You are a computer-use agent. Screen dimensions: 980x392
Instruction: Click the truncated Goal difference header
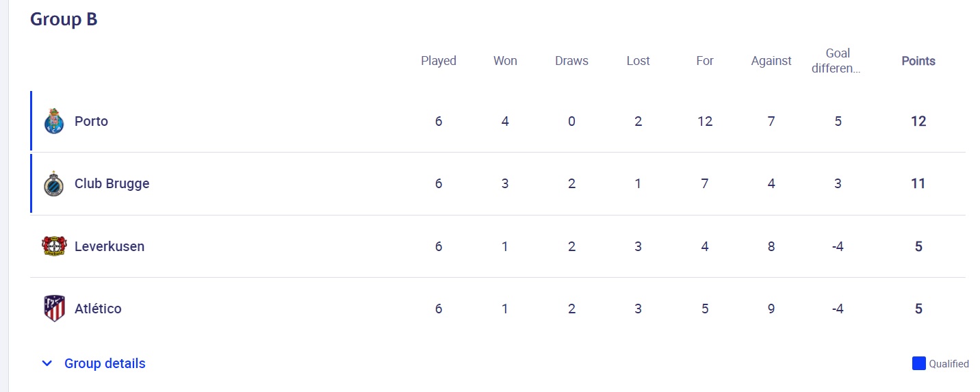838,61
